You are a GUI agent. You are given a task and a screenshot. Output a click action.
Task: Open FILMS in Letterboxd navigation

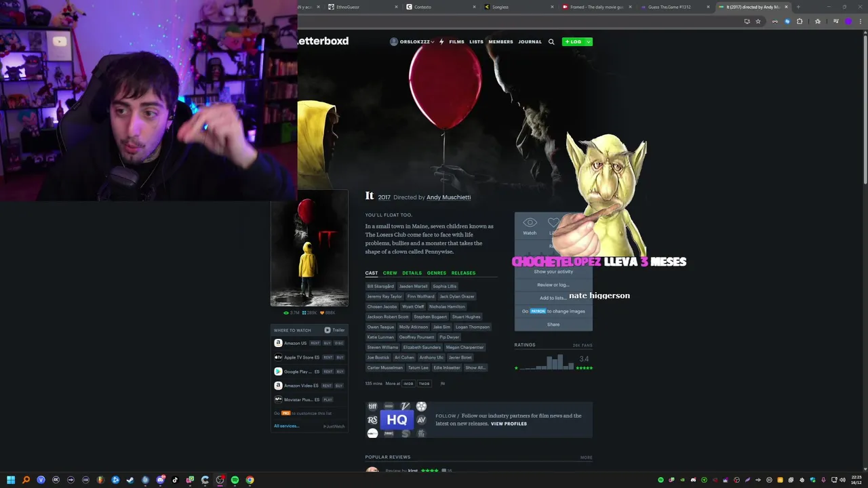click(x=456, y=42)
